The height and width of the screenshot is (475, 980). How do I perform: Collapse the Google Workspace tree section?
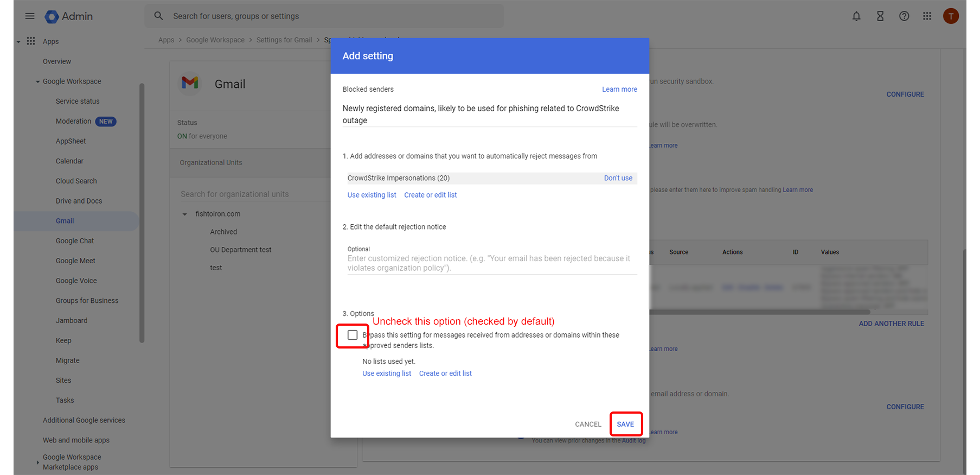(37, 82)
